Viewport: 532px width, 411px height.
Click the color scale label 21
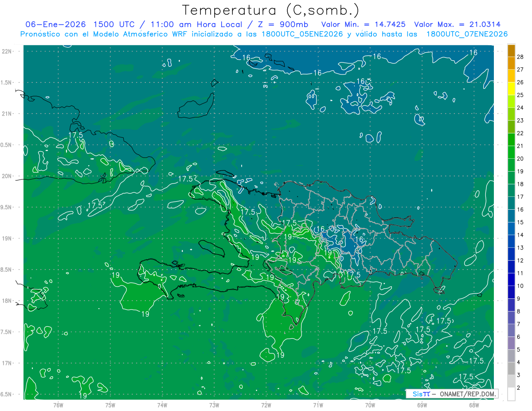click(x=520, y=146)
